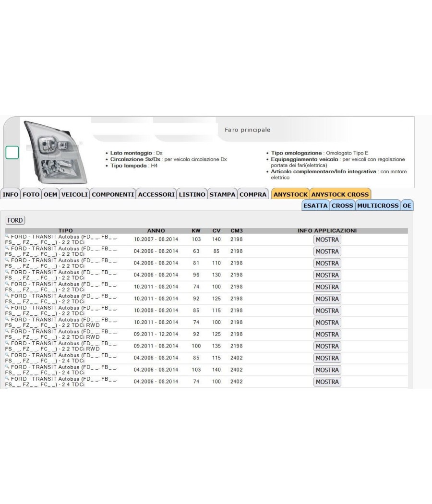
Task: Click MOSTRA for the 63 kW row
Action: point(327,252)
